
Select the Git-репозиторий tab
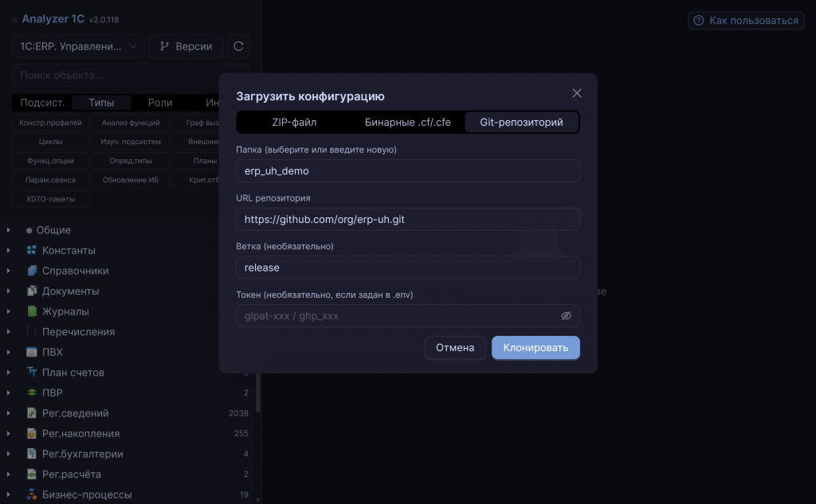(521, 123)
